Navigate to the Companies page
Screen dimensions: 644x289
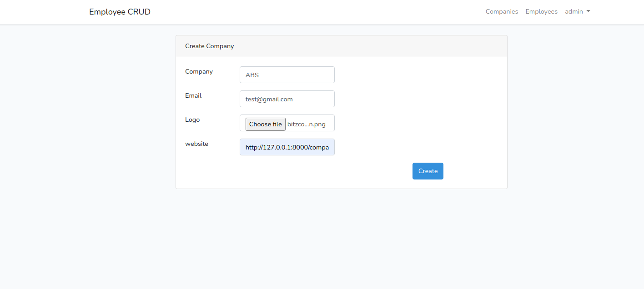(502, 11)
